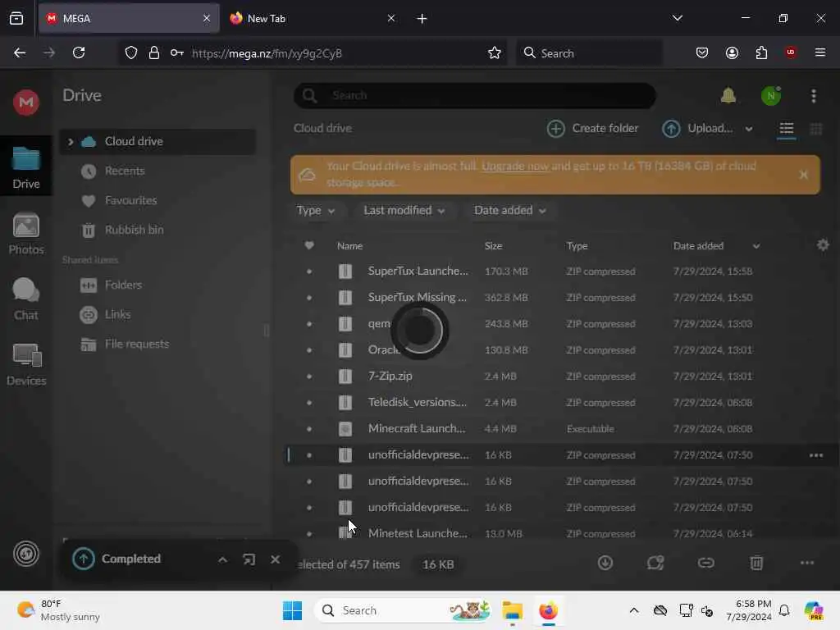Switch to the New Tab browser tab
Screen dimensions: 840x630
point(312,19)
